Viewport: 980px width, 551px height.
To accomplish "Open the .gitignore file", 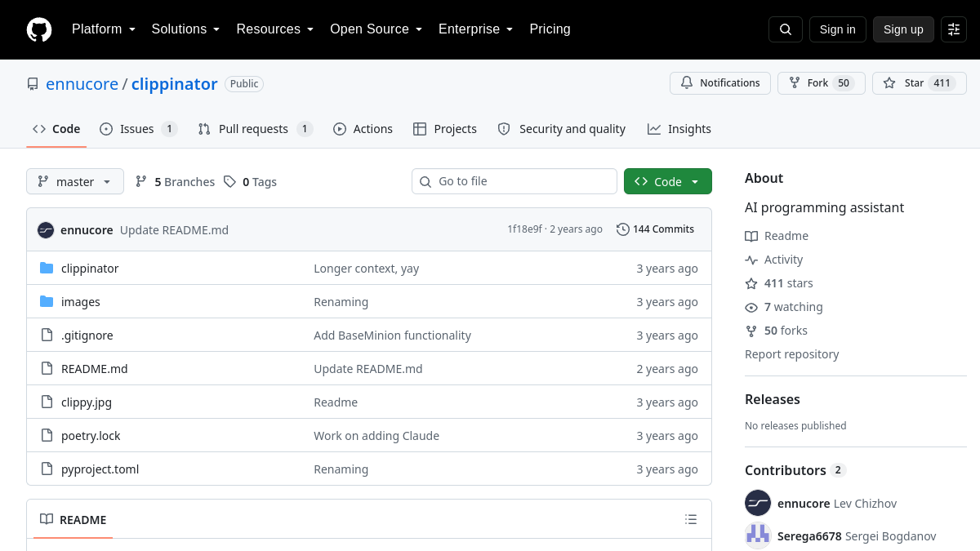I will [87, 335].
